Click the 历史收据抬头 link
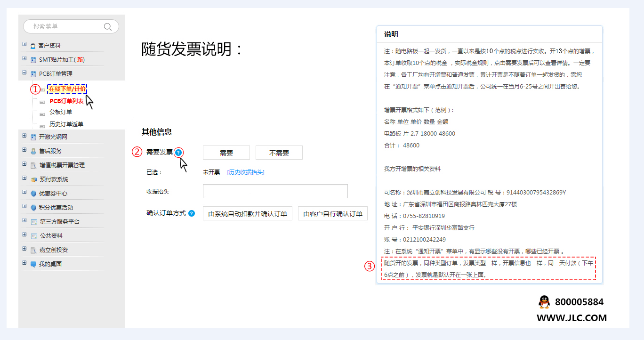 click(x=246, y=172)
